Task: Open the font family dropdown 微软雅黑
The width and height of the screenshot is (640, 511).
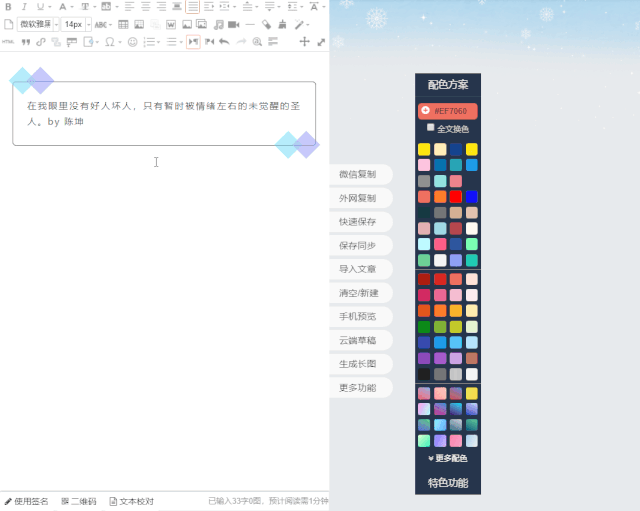Action: click(38, 24)
